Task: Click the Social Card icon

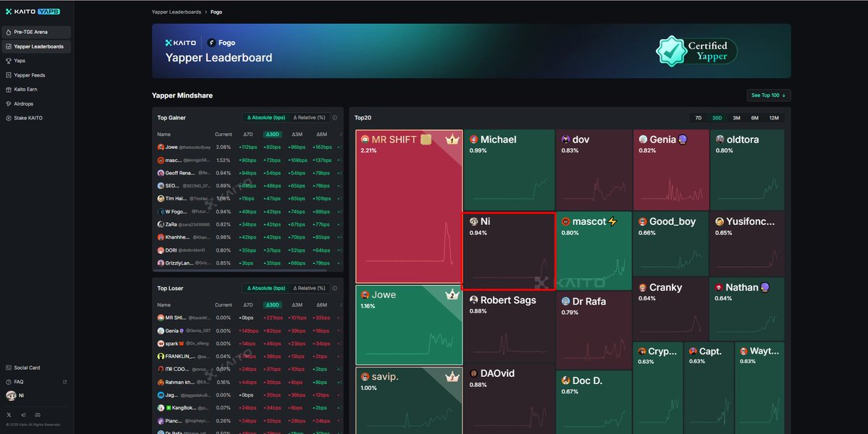Action: click(8, 367)
